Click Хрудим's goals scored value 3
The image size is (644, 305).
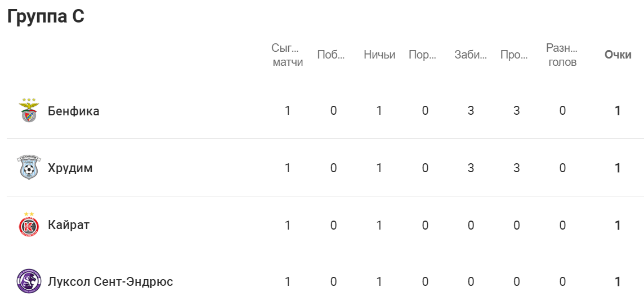click(x=471, y=168)
